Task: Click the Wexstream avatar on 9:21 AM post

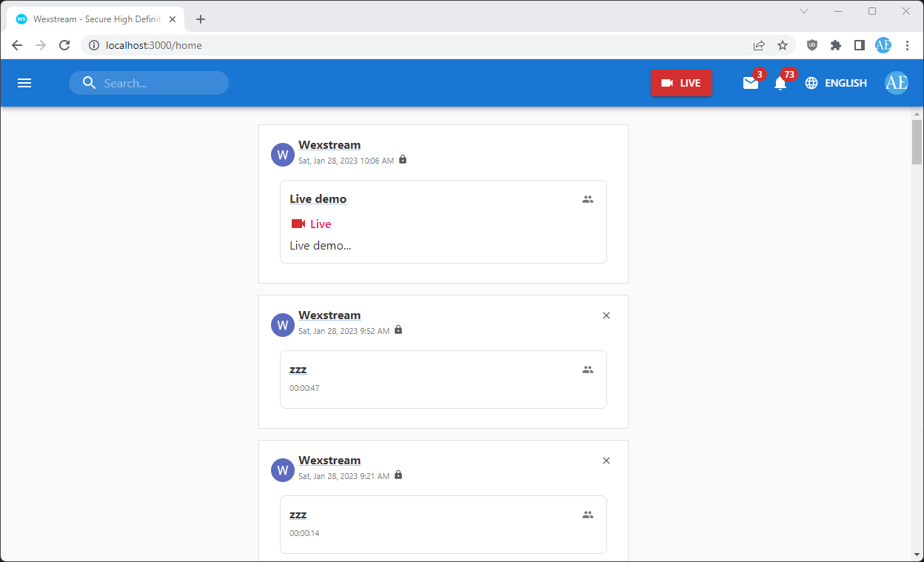Action: click(x=283, y=470)
